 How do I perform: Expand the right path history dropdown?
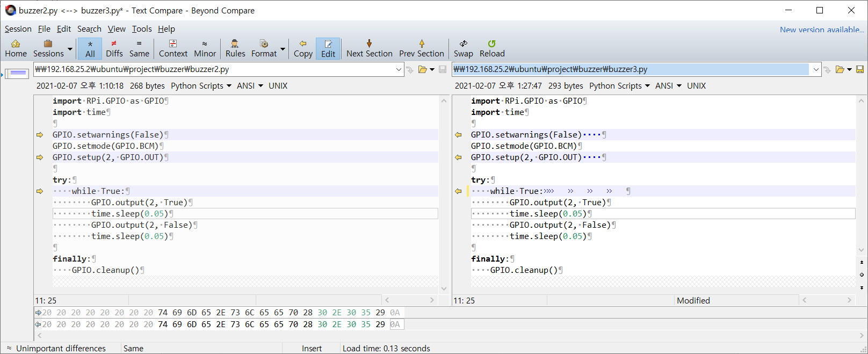coord(816,69)
